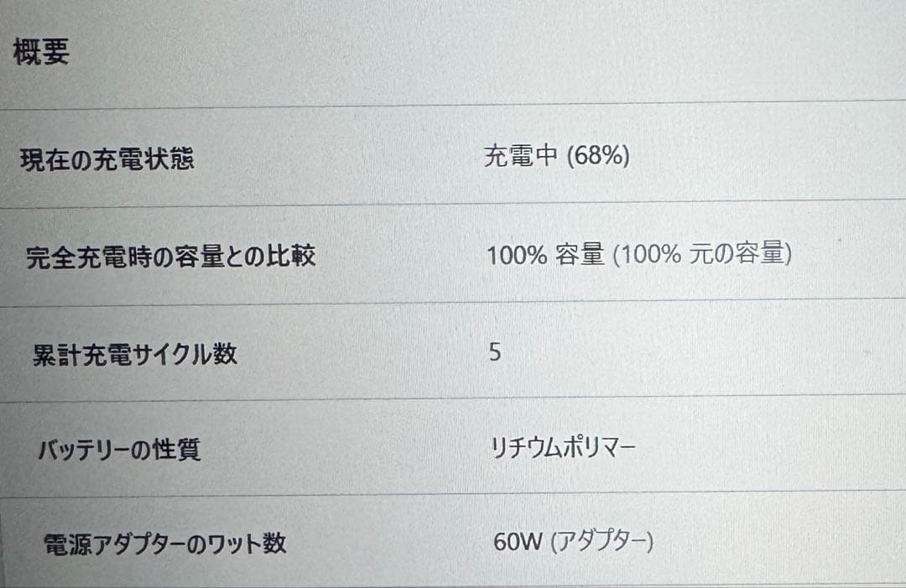
Task: Click the word 容量 after the first 100%
Action: point(580,254)
